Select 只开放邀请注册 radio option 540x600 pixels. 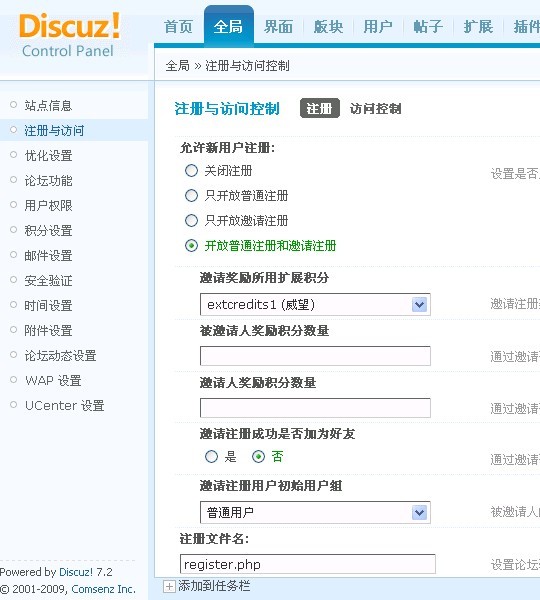tap(191, 220)
